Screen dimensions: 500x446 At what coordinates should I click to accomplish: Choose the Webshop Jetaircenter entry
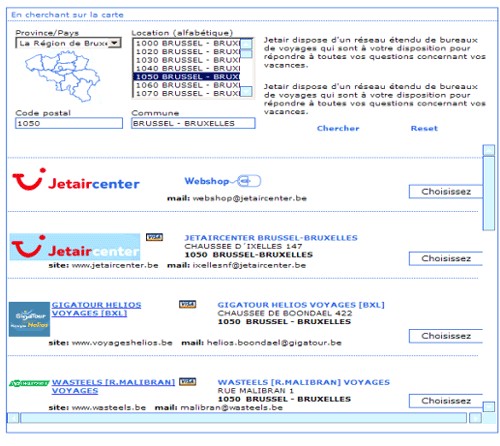(x=446, y=192)
